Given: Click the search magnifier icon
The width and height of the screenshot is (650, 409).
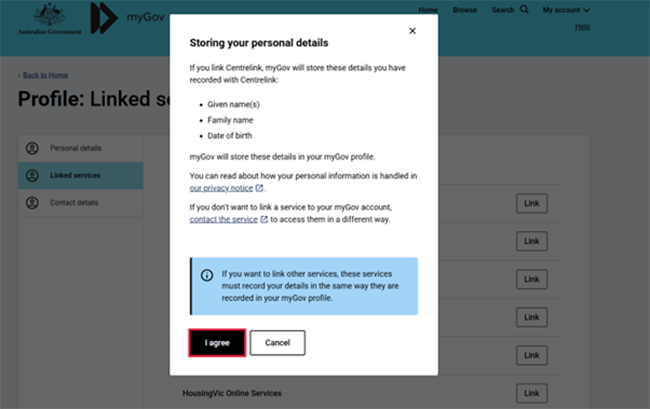Looking at the screenshot, I should click(524, 10).
